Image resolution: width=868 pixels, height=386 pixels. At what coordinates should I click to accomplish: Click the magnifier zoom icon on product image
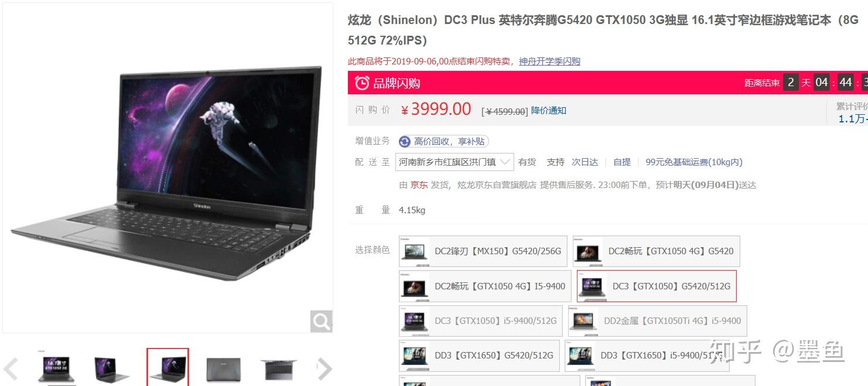point(321,321)
